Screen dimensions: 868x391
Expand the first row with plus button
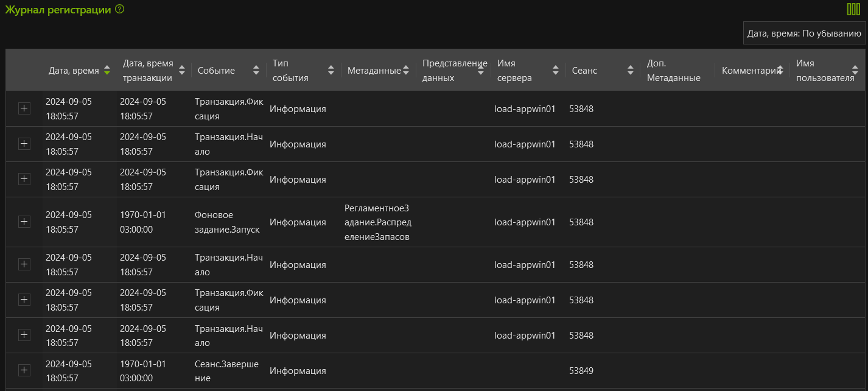24,108
